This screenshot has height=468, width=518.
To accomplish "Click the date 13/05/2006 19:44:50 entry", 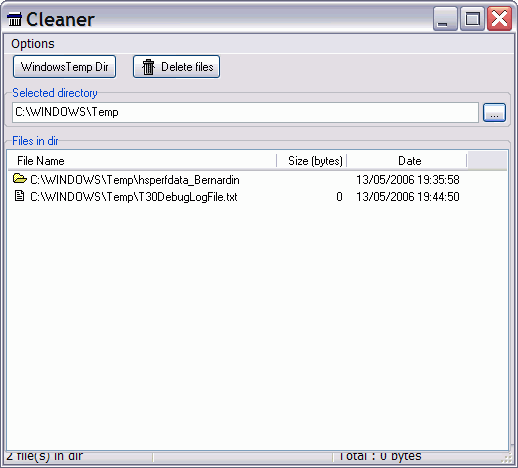I will [408, 197].
